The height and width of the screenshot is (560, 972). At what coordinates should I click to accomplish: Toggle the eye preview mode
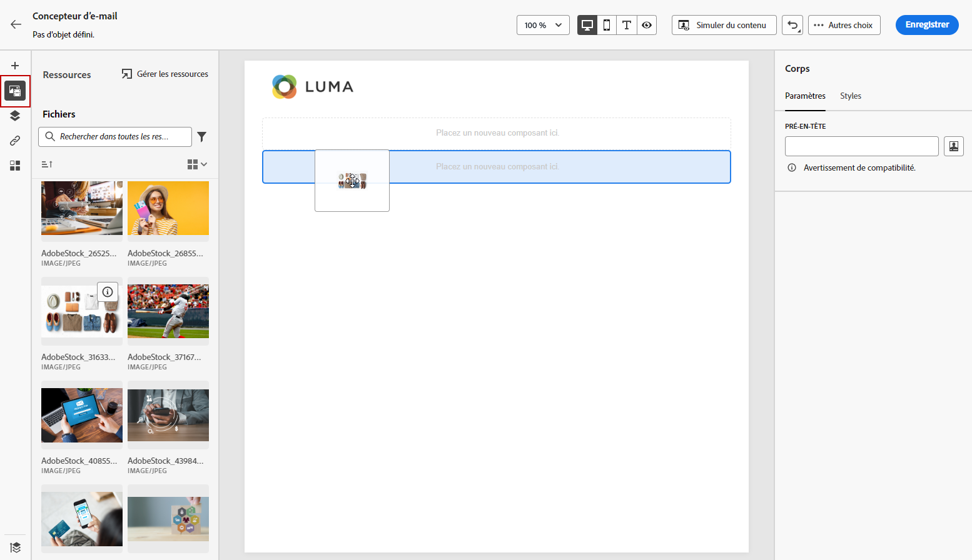(x=647, y=25)
